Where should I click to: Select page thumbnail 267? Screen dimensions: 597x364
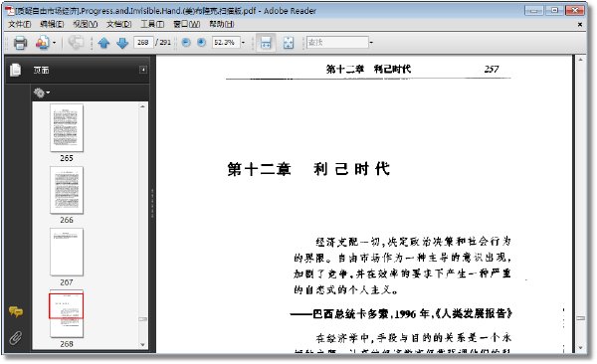pos(67,252)
